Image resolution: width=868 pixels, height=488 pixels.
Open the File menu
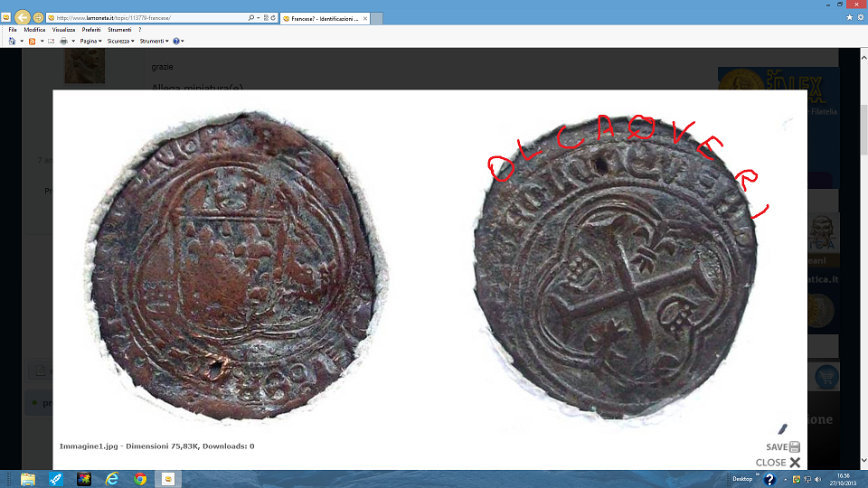(13, 30)
